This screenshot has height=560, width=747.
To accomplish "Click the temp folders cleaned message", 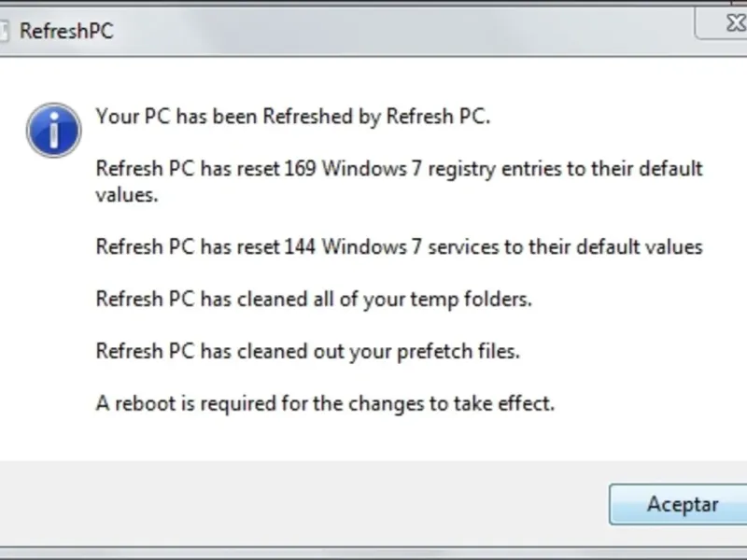I will [x=314, y=300].
